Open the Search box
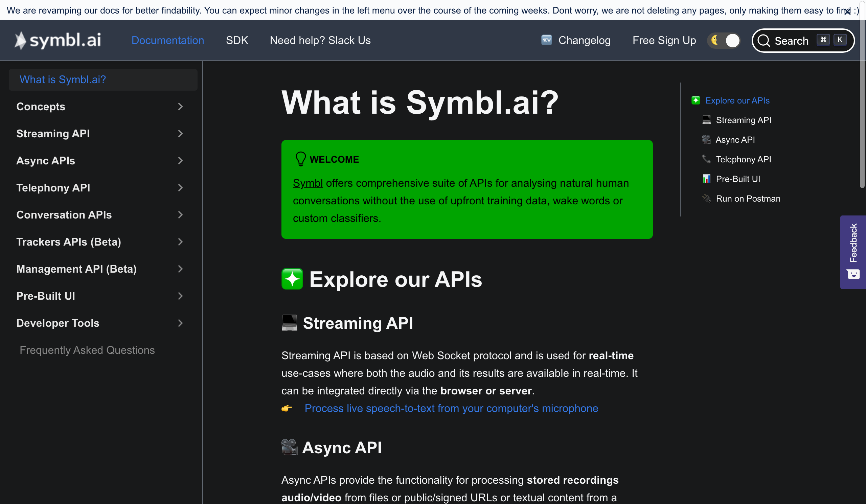866x504 pixels. 803,41
